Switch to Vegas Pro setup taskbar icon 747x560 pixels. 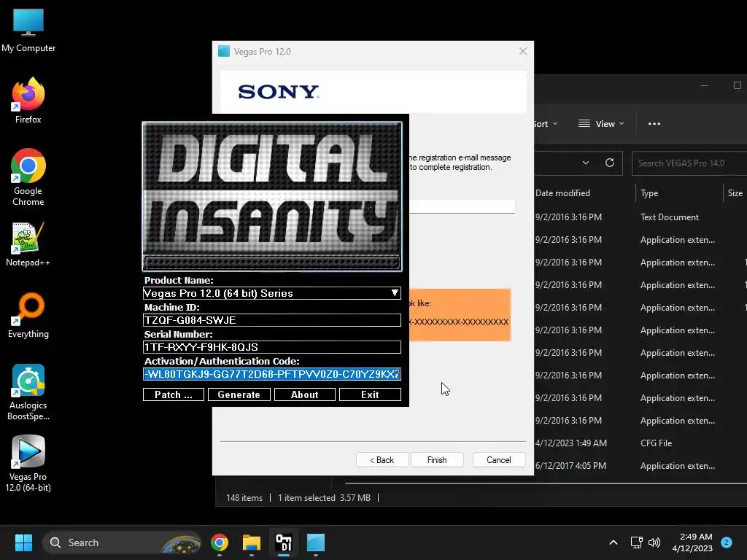[x=315, y=542]
